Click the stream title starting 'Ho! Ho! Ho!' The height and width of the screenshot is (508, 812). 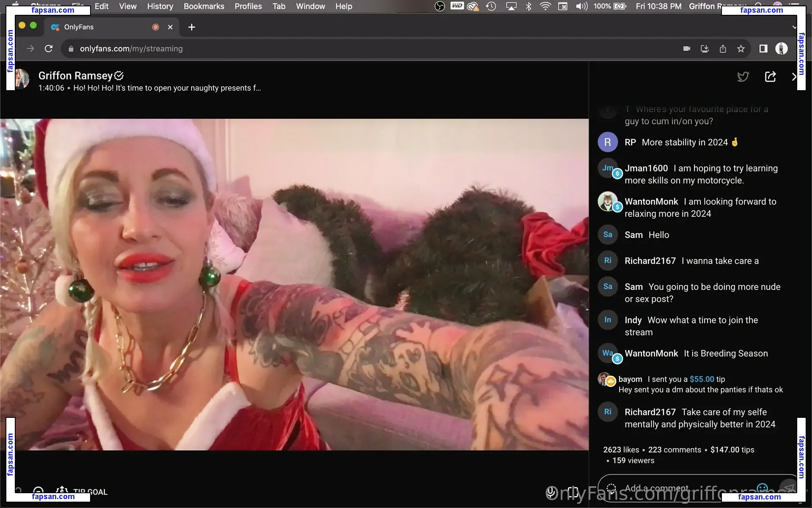coord(167,88)
